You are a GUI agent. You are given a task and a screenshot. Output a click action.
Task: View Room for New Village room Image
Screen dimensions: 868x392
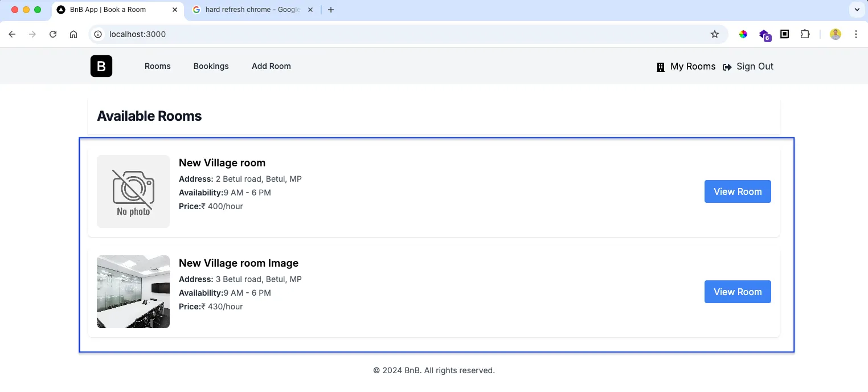pyautogui.click(x=738, y=292)
